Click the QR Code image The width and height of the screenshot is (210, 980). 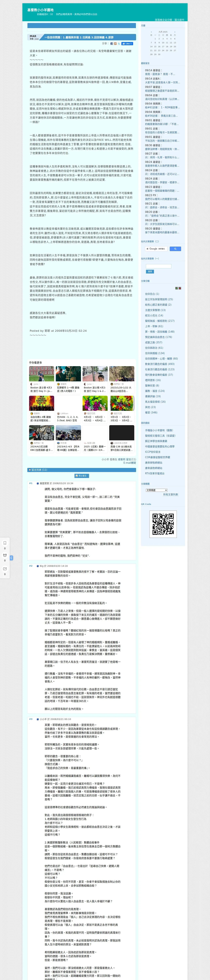coord(163,524)
